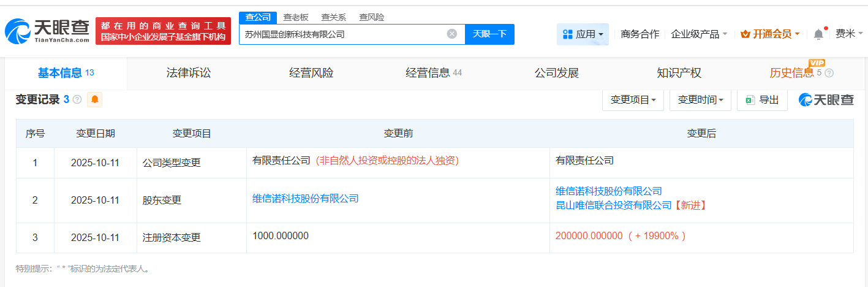Click the 导出 export button
The width and height of the screenshot is (868, 287).
pyautogui.click(x=762, y=100)
